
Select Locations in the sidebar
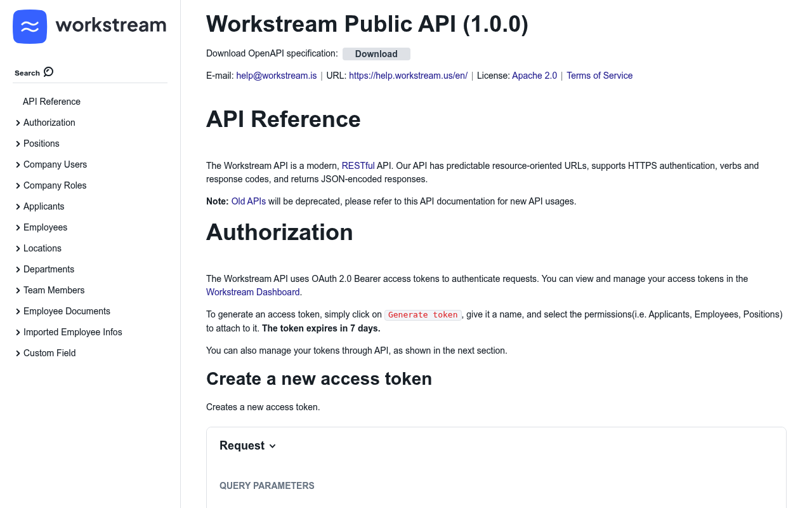tap(43, 248)
